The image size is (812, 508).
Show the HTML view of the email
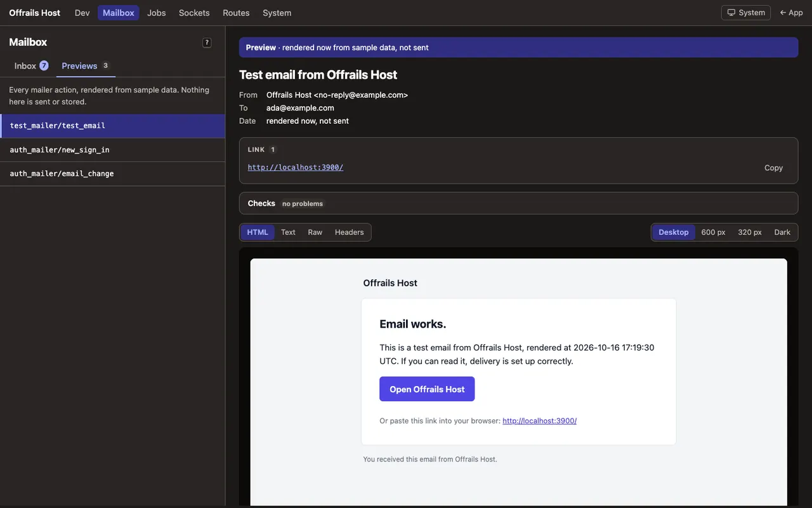pos(258,232)
